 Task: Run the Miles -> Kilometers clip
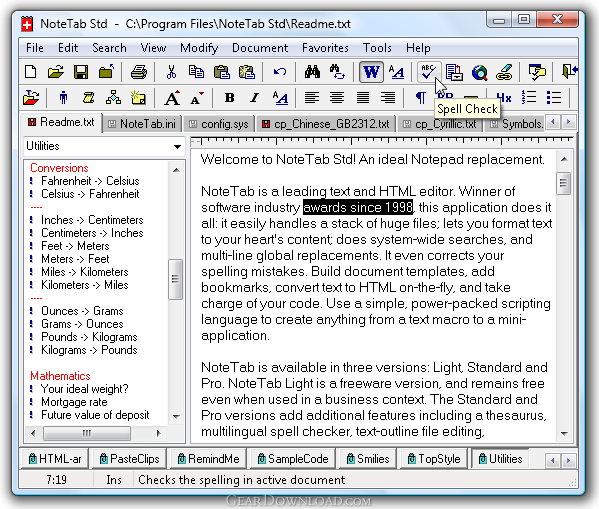(85, 272)
